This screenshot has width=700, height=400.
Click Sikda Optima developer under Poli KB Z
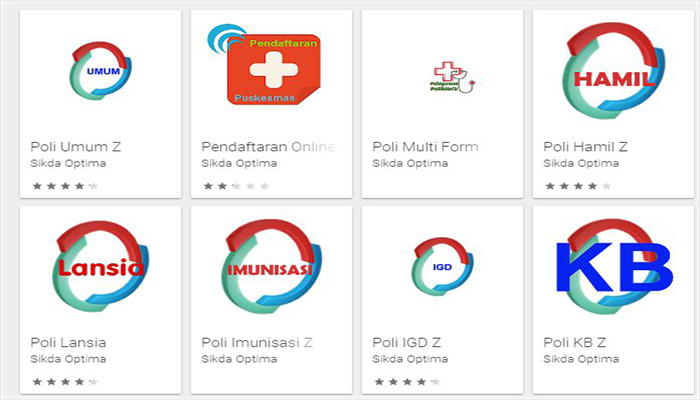click(581, 359)
